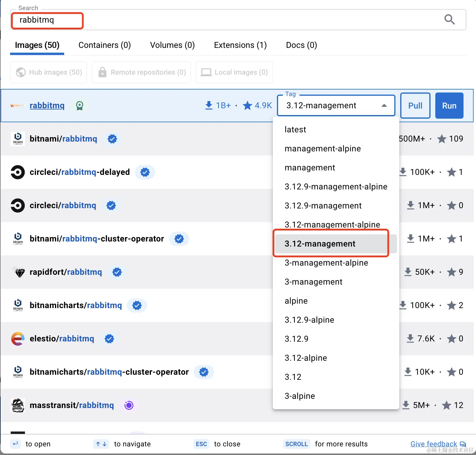Open the bitnami/rabbitmq result
The image size is (476, 455).
[63, 139]
